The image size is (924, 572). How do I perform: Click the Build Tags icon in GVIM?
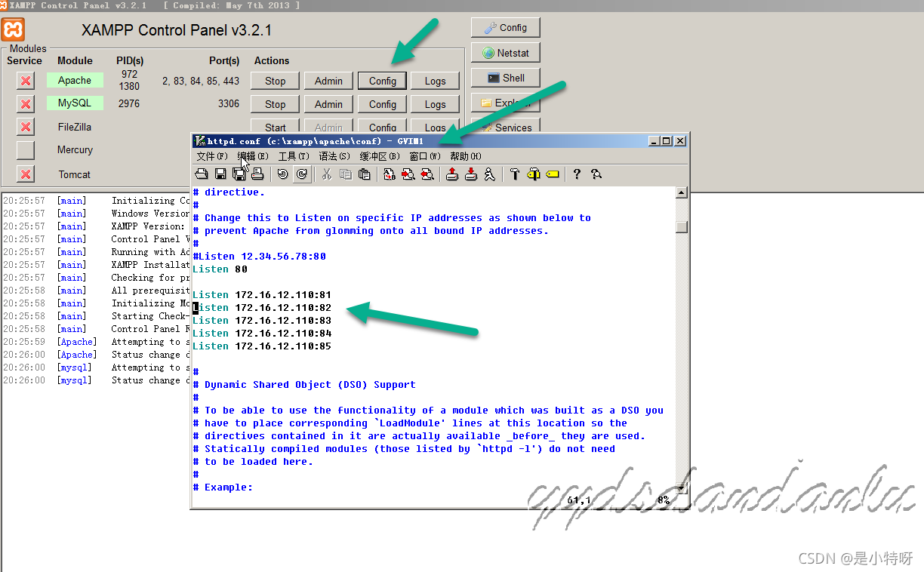tap(534, 174)
